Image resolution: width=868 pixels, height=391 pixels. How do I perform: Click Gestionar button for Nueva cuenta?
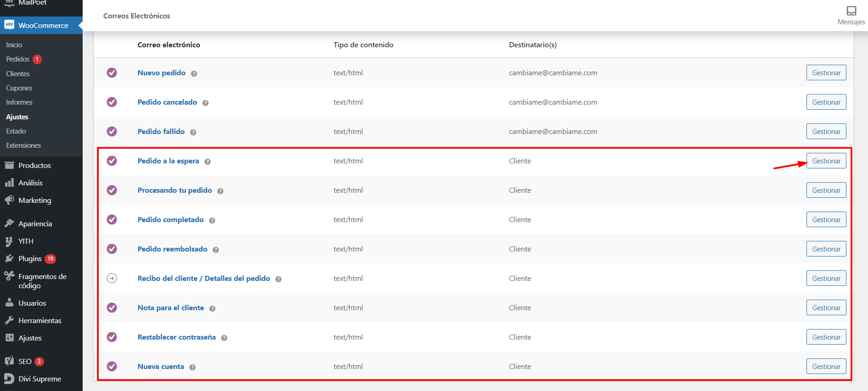pos(826,366)
